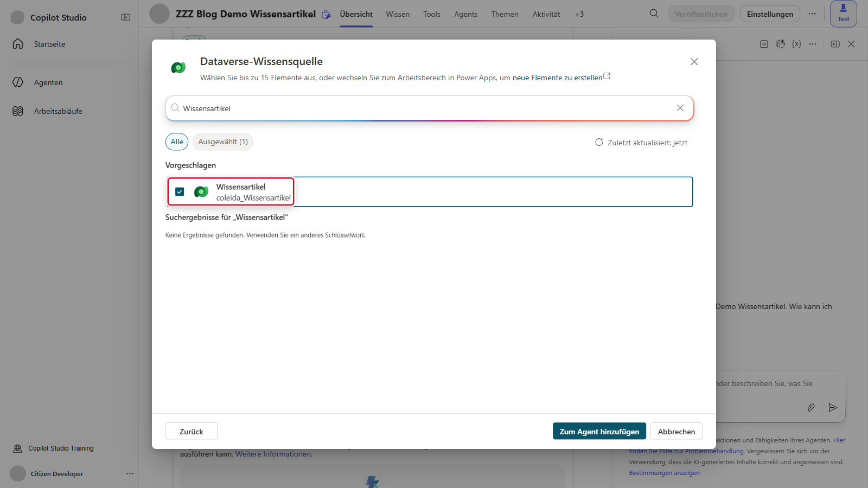
Task: Clear the Wissensartikel search field
Action: [x=680, y=108]
